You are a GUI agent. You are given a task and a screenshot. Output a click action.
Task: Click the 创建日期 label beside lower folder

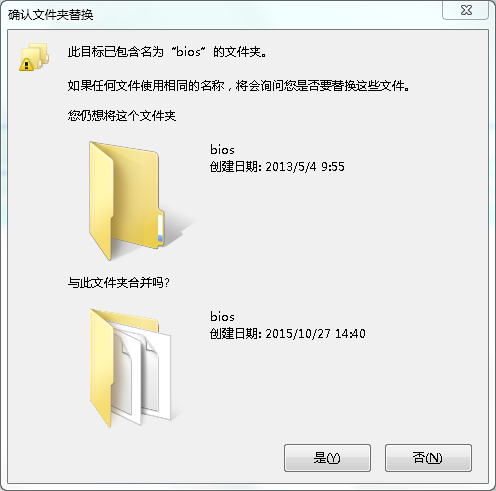tap(236, 334)
